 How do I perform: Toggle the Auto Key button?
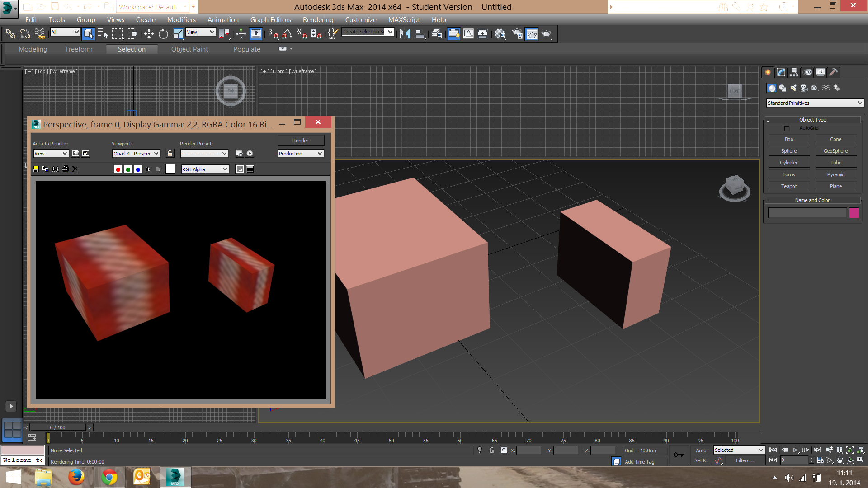[x=701, y=450]
